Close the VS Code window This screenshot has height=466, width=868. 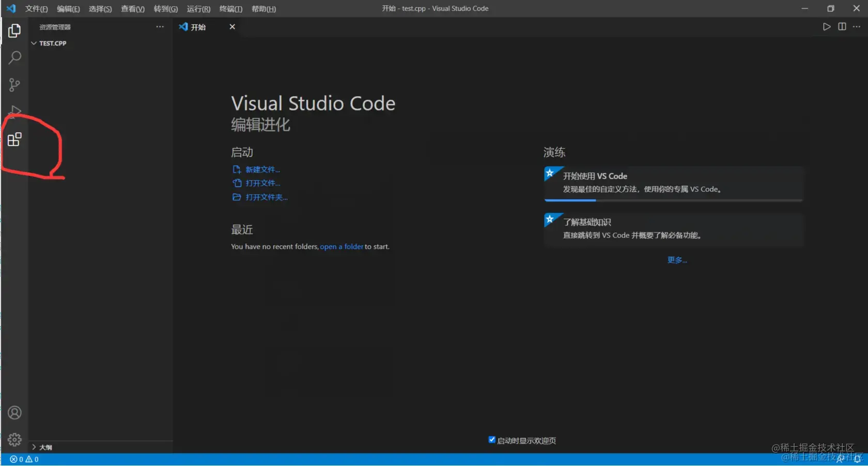click(856, 8)
